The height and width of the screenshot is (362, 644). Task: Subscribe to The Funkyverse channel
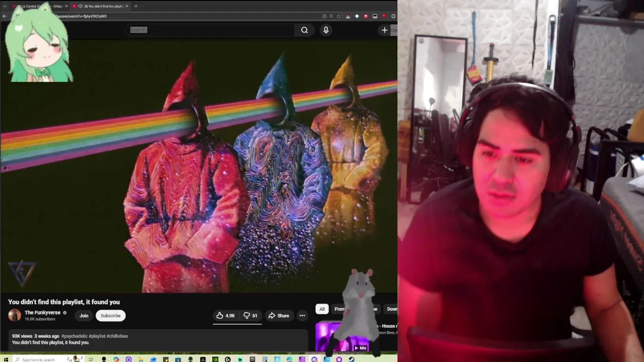[x=111, y=316]
